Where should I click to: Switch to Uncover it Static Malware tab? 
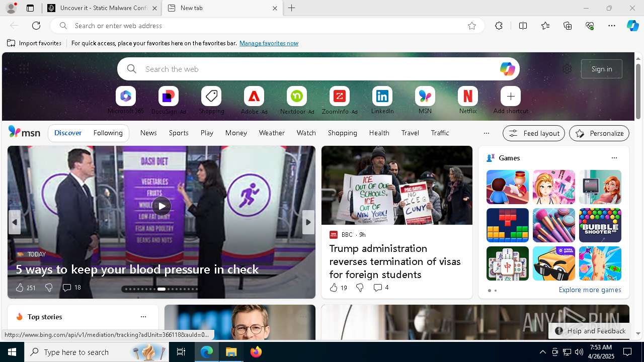click(102, 8)
